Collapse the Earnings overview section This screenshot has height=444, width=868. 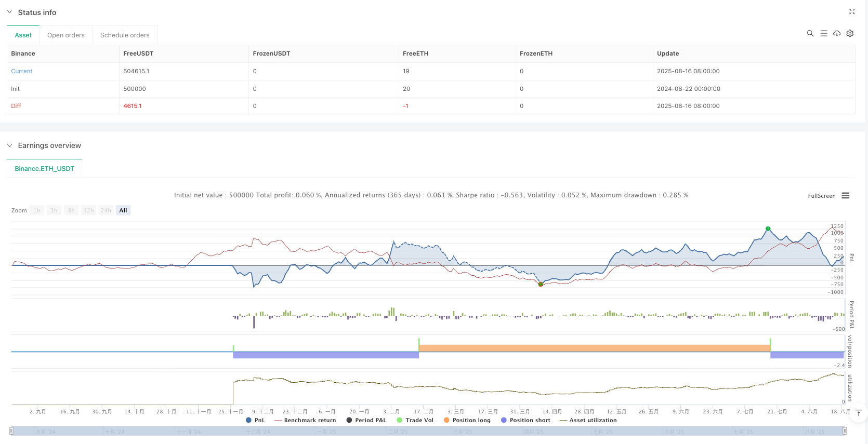point(9,145)
